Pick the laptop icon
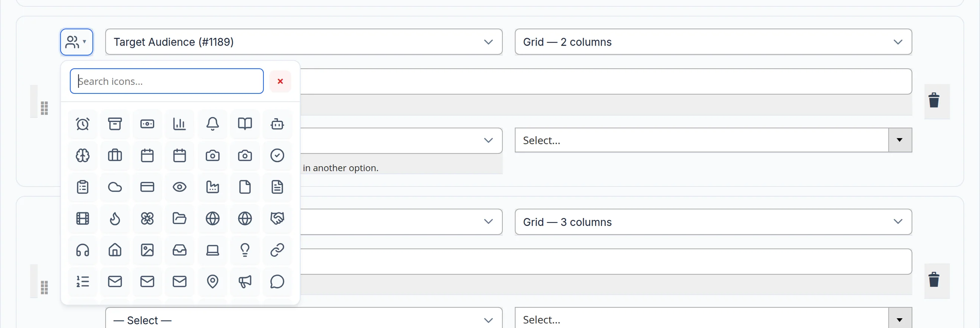 coord(213,250)
